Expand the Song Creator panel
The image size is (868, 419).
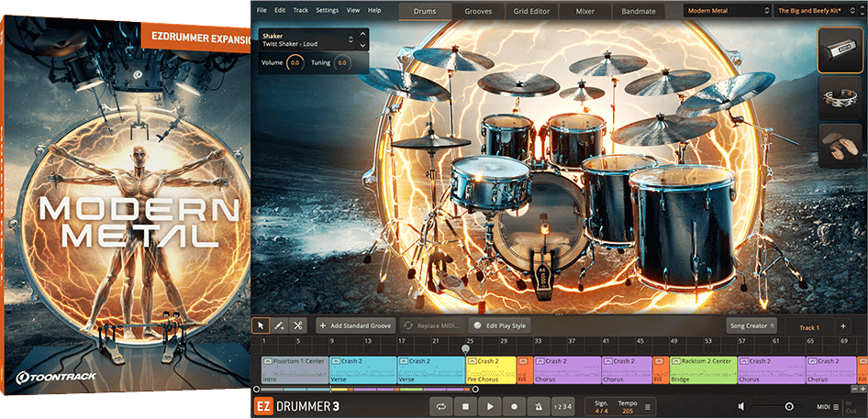pyautogui.click(x=751, y=326)
